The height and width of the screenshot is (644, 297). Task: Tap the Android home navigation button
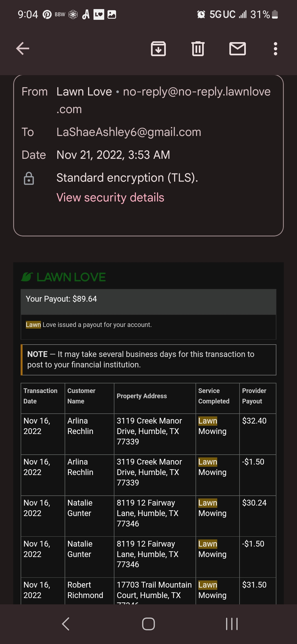tap(148, 624)
